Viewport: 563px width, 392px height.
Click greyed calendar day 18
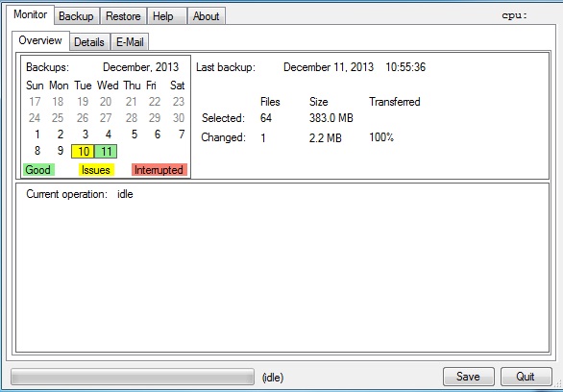(x=58, y=102)
